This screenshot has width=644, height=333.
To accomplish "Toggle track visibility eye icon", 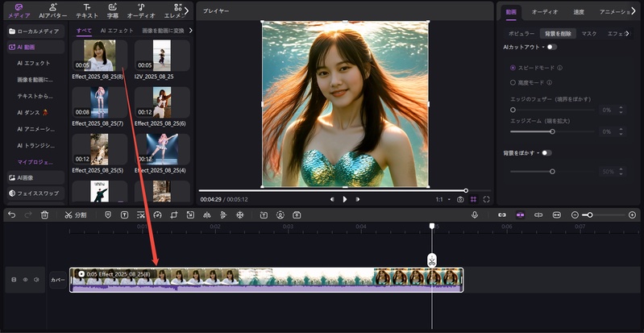I will click(x=25, y=280).
